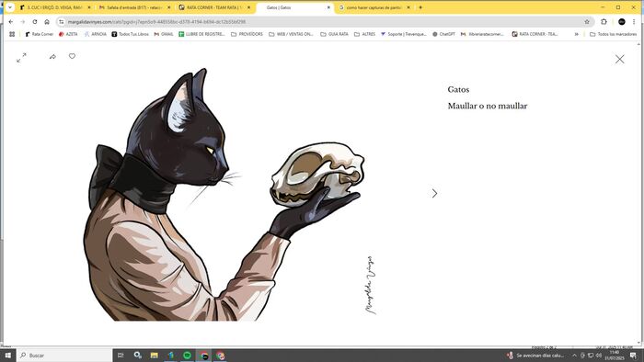644x362 pixels.
Task: Close the 'Gatos | Gatos' tab
Action: pyautogui.click(x=328, y=7)
